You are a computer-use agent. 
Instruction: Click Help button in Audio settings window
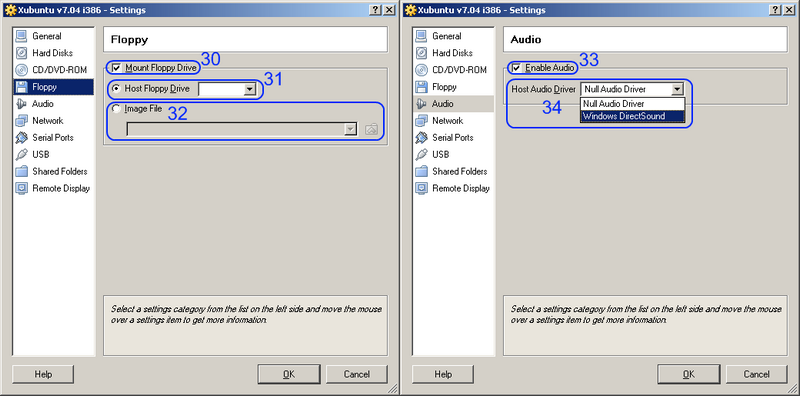point(443,374)
